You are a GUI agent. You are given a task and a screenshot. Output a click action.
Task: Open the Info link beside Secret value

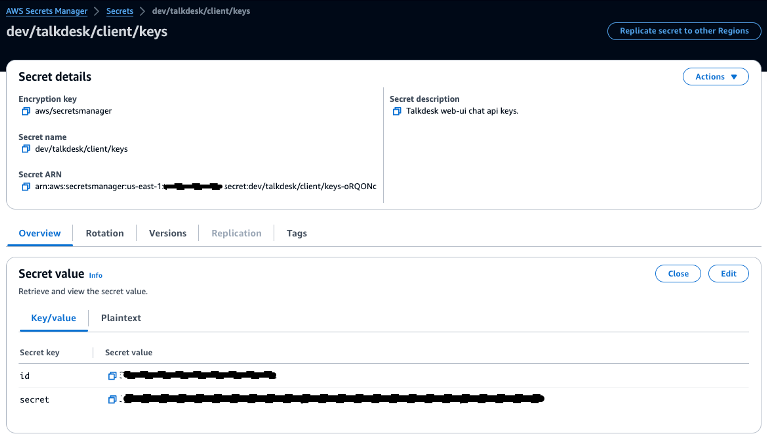tap(96, 275)
